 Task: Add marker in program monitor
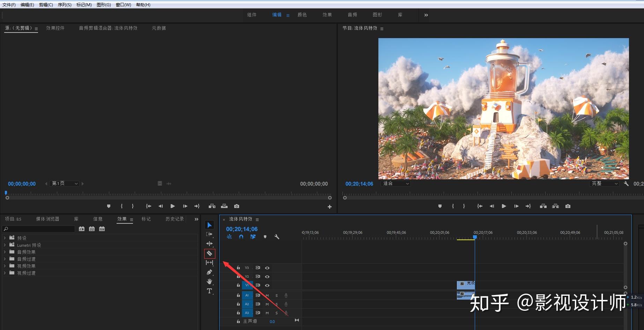440,206
